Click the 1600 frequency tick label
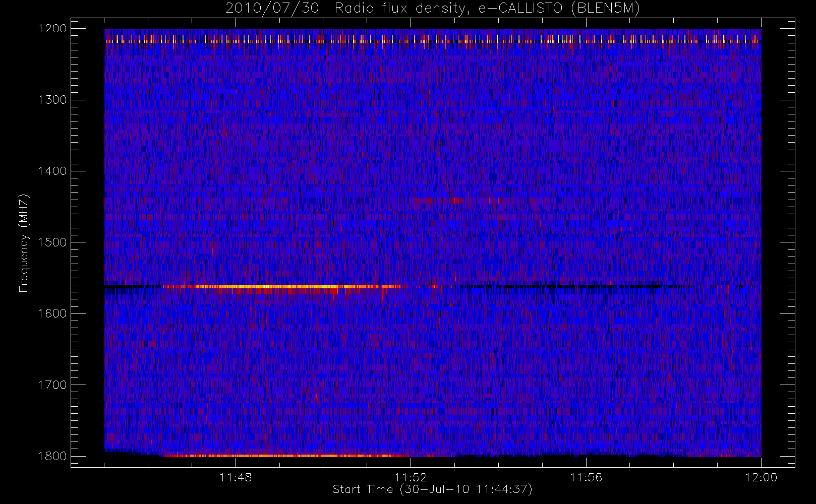Screen dimensions: 816x504 [52, 313]
